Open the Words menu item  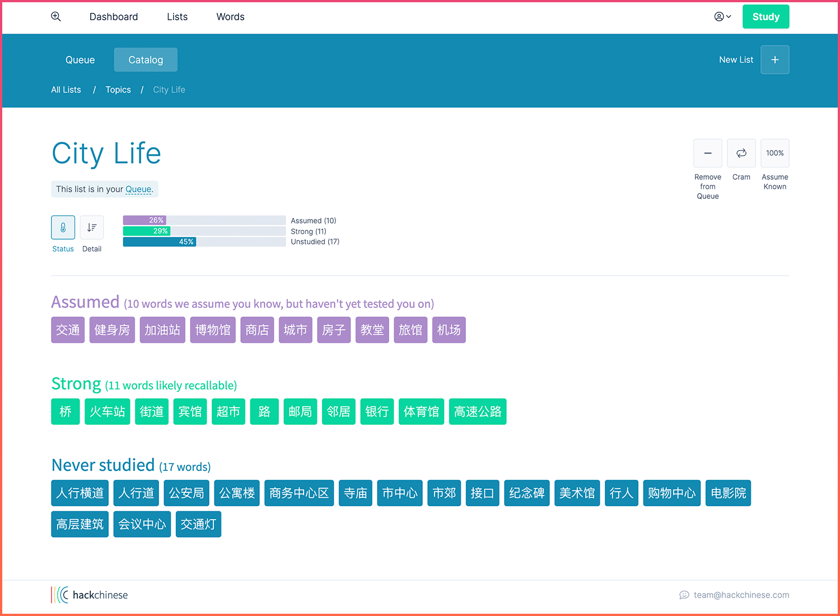point(230,17)
